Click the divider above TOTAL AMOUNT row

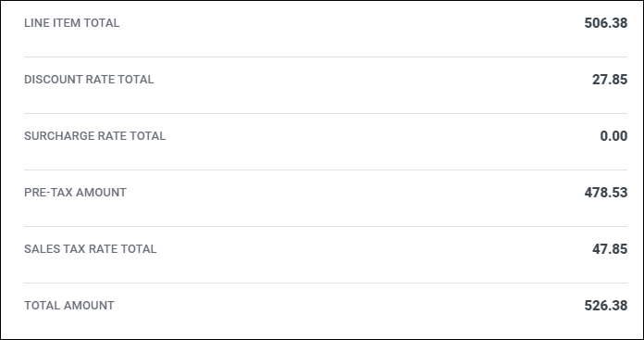(x=326, y=283)
